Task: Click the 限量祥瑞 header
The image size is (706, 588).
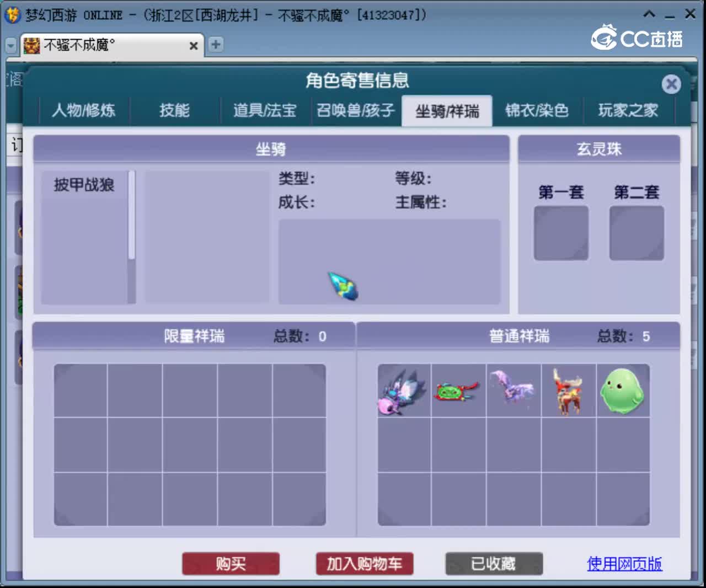Action: (x=194, y=336)
